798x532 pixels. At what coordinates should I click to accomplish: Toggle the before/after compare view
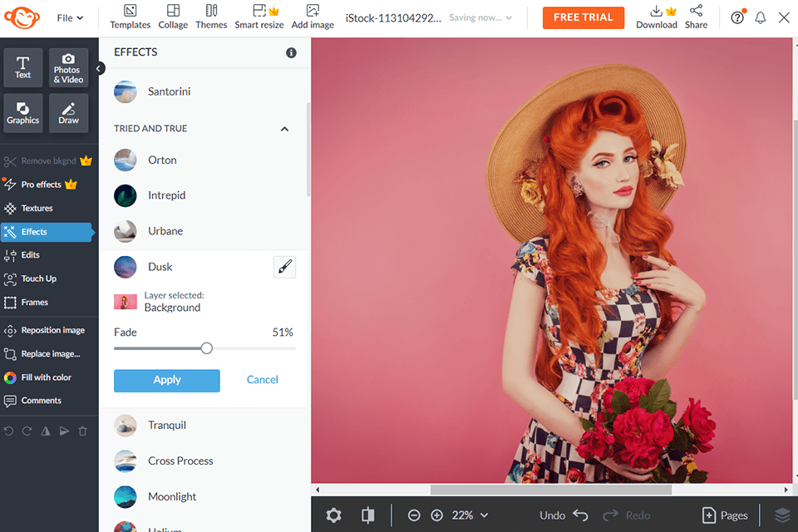tap(367, 515)
